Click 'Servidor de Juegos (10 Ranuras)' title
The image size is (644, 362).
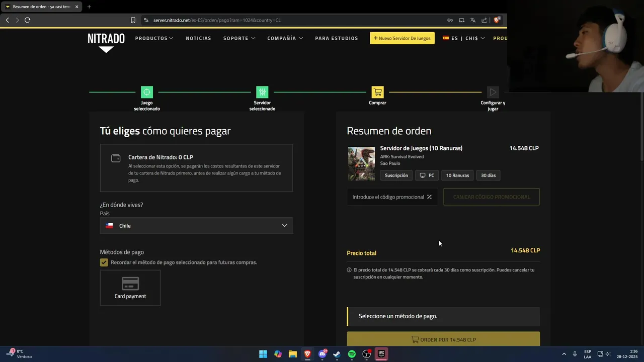coord(421,148)
